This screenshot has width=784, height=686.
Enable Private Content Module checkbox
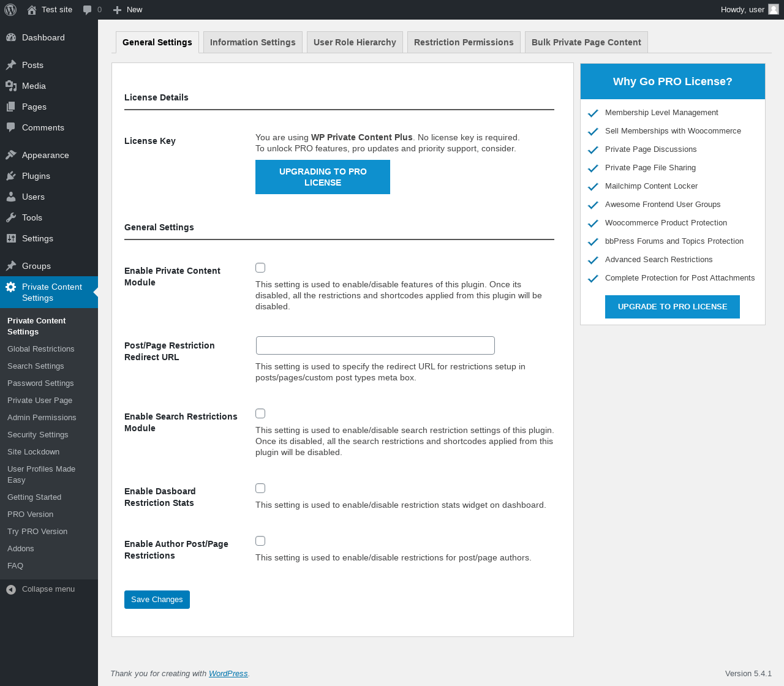click(260, 268)
